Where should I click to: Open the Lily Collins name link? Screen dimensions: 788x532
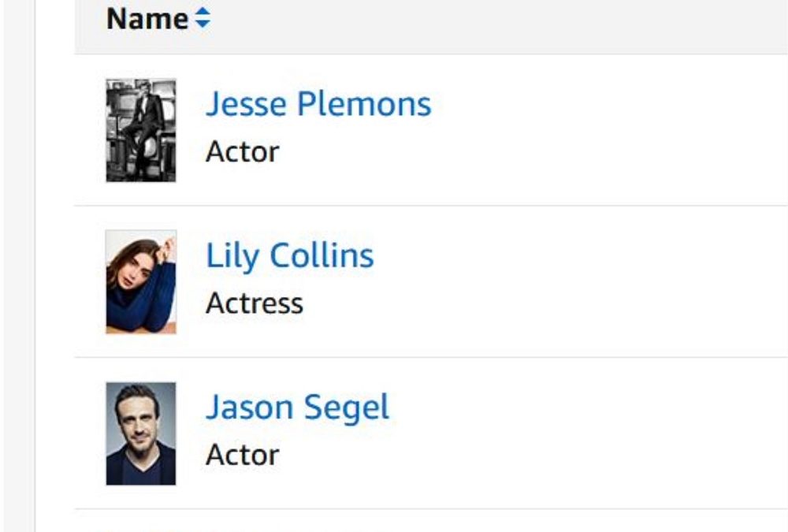[x=290, y=256]
